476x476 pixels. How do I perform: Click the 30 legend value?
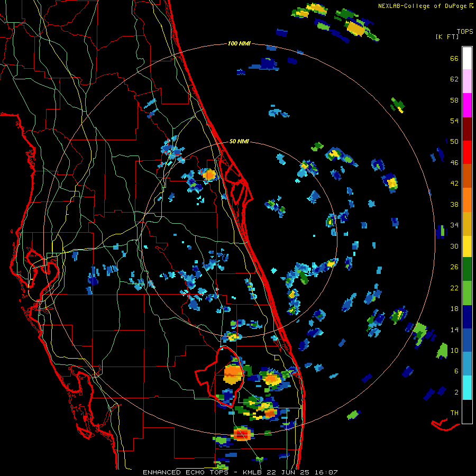click(x=454, y=246)
